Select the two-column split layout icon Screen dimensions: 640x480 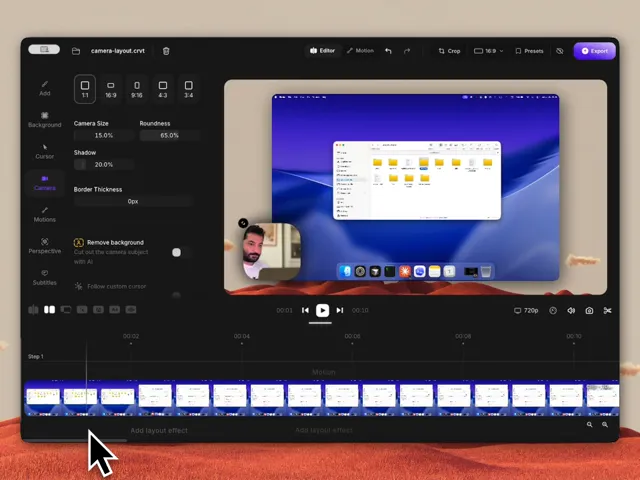49,310
